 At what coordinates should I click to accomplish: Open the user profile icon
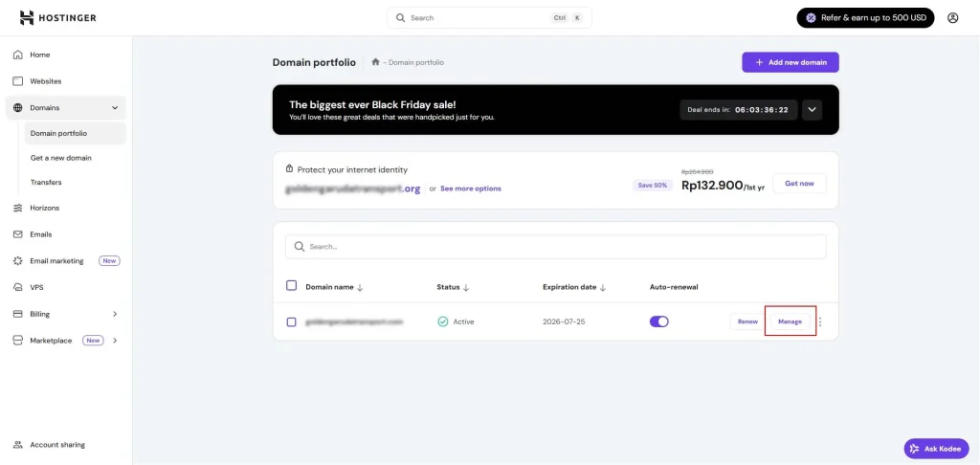pyautogui.click(x=952, y=17)
